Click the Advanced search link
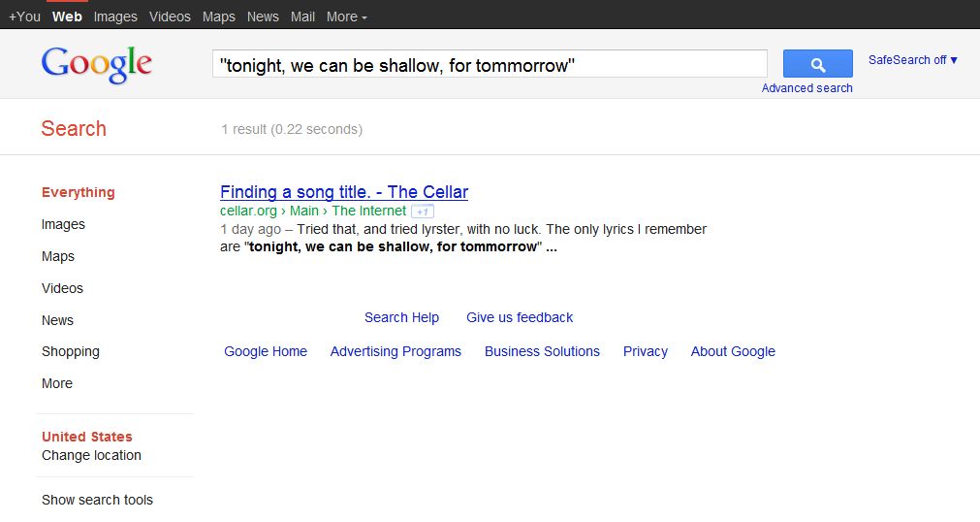The width and height of the screenshot is (980, 522). (806, 88)
